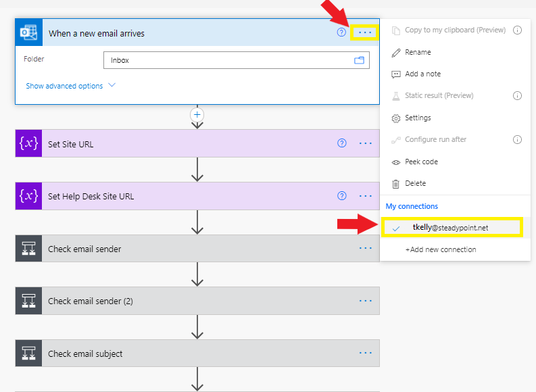Click +Add new connection
The image size is (536, 392).
pyautogui.click(x=441, y=250)
